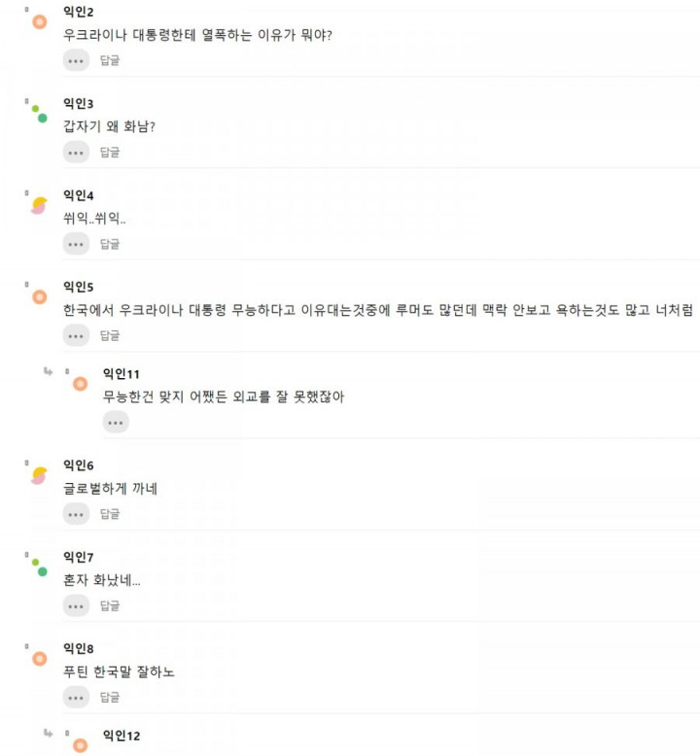Click 답글 under 익인5's long comment
Screen dimensions: 700x756
tap(110, 335)
